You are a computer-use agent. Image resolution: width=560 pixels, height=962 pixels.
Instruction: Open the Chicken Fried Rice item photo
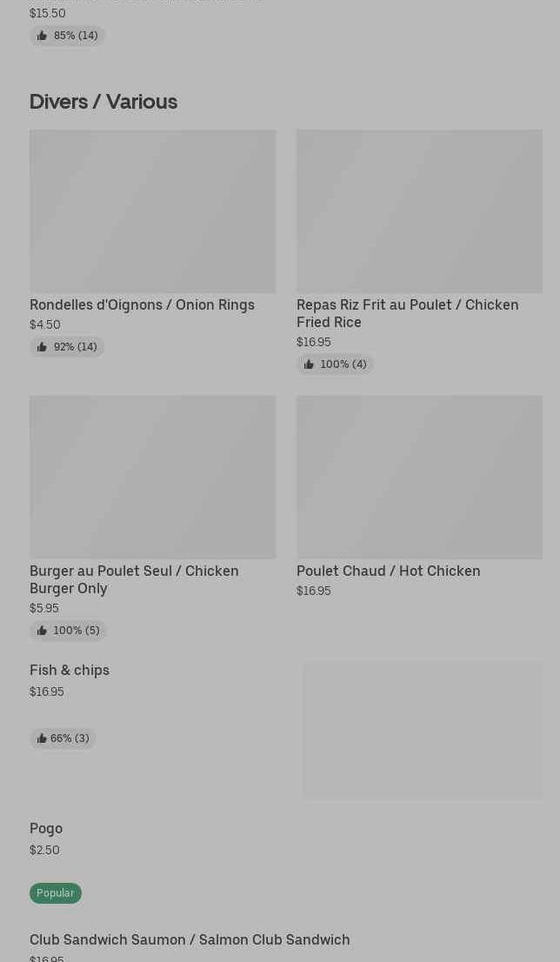pyautogui.click(x=419, y=211)
